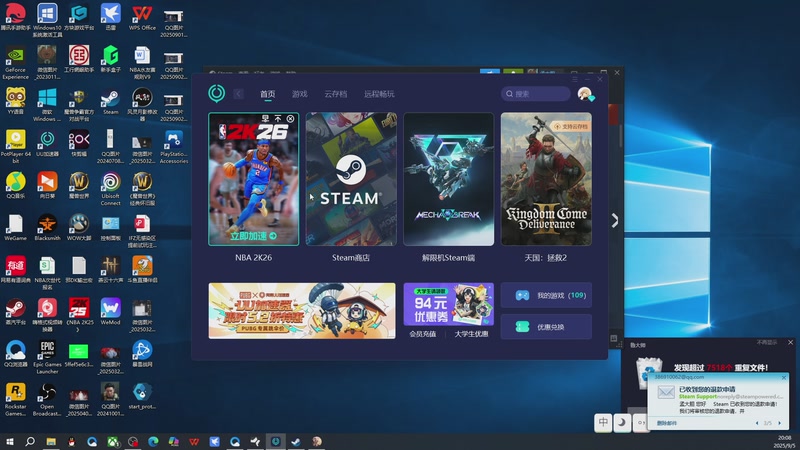Select the GeForce Experience desktop icon
Image resolution: width=800 pixels, height=450 pixels.
(x=15, y=63)
